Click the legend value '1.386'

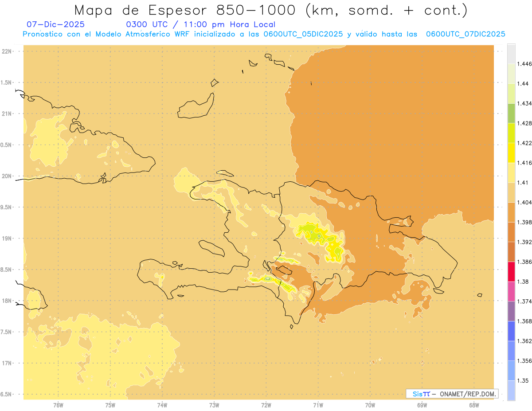point(524,262)
